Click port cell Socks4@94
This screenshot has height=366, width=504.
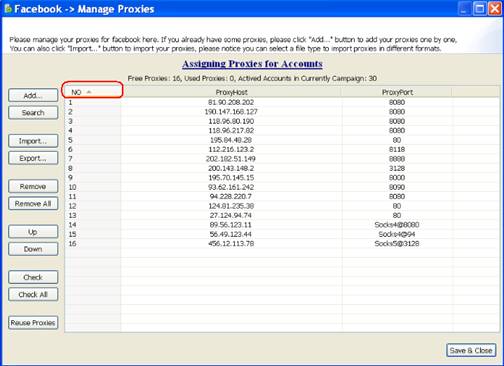397,234
